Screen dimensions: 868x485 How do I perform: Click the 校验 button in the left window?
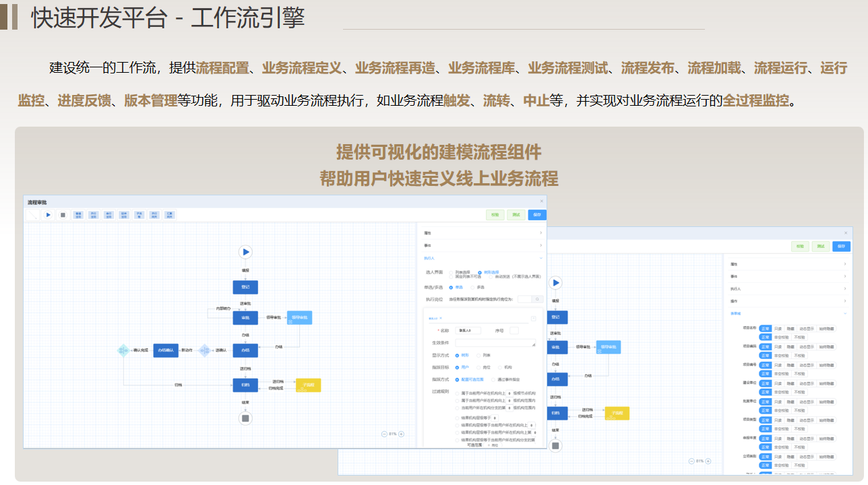pos(495,215)
